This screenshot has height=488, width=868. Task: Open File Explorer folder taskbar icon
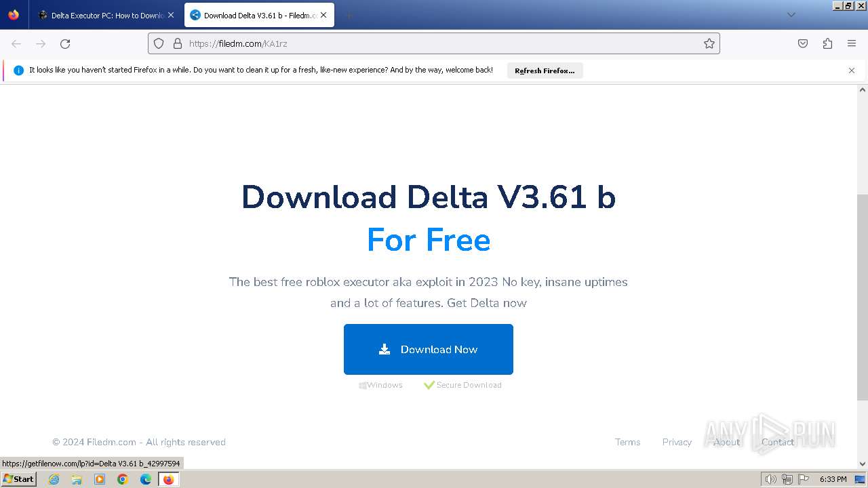tap(77, 479)
